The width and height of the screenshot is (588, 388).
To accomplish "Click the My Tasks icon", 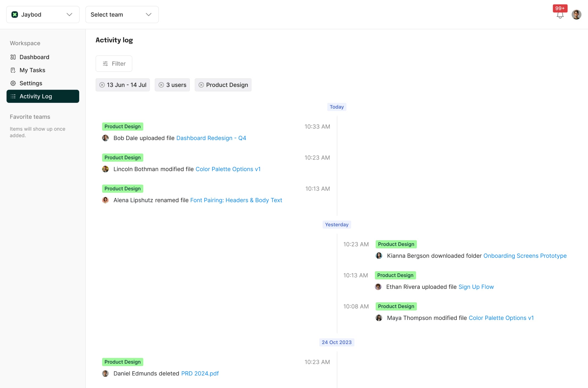I will pos(13,70).
